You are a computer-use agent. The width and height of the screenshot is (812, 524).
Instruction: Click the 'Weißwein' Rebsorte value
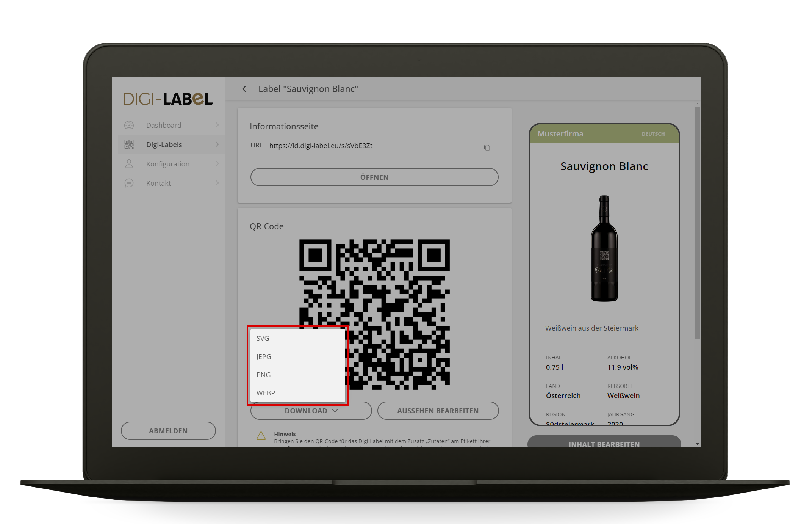(x=623, y=395)
